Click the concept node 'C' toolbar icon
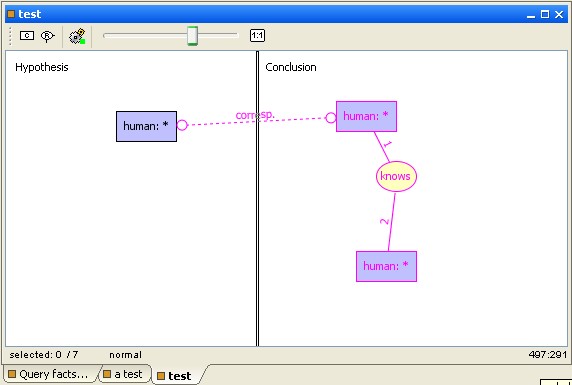572x385 pixels. 27,36
